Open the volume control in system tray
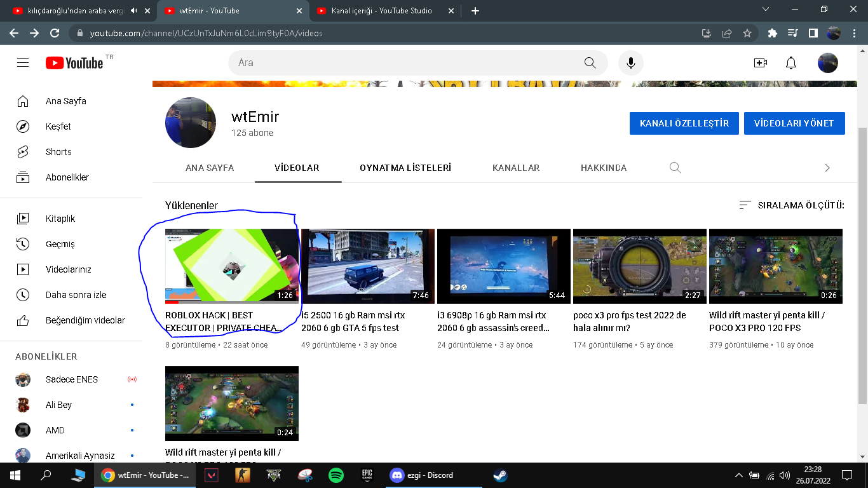The width and height of the screenshot is (868, 488). 785,475
